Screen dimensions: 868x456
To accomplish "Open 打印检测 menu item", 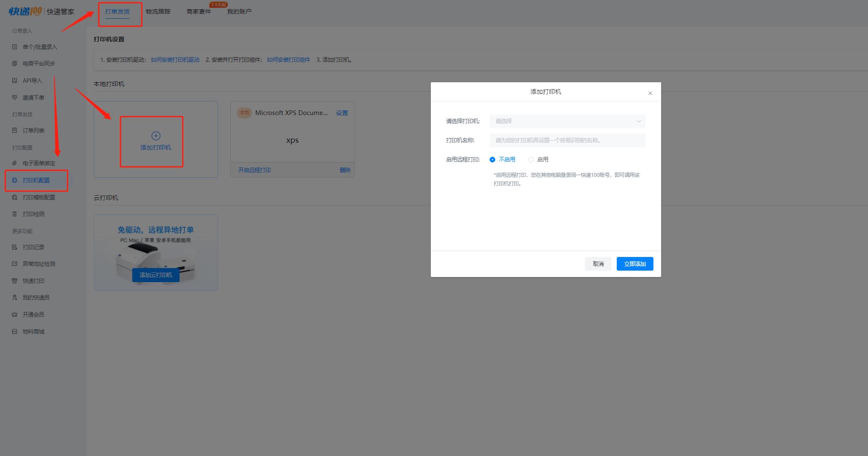I will pos(33,214).
